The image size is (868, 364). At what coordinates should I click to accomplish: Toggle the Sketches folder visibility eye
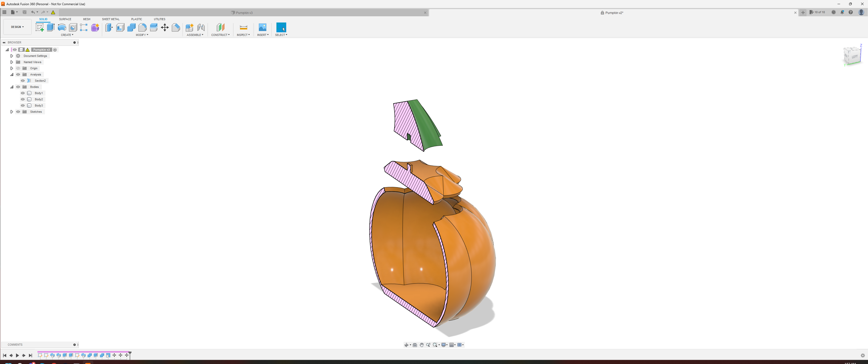18,112
